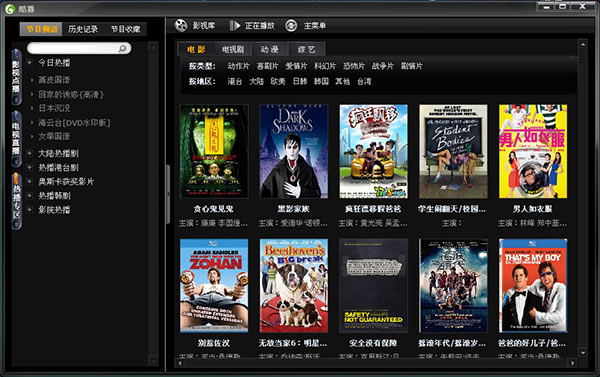Select the 电视直播 vertical sidebar tab
Viewport: 600px width, 377px height.
[16, 139]
